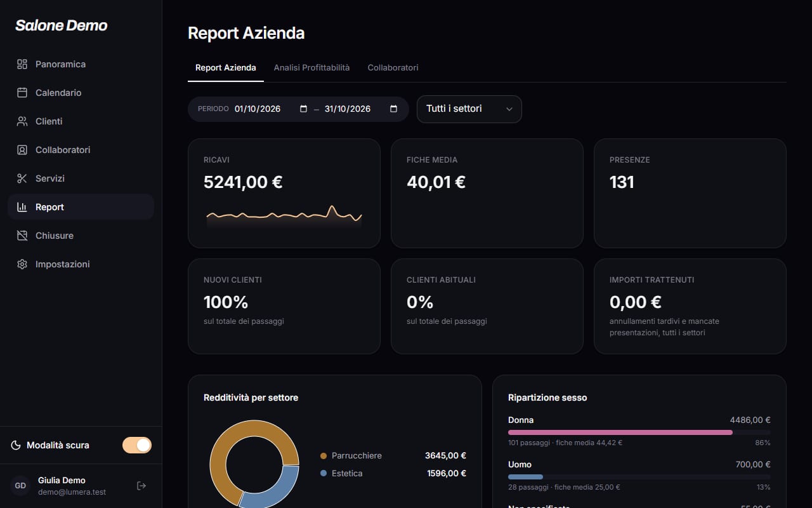This screenshot has width=812, height=508.
Task: Open Impostazioni from the sidebar
Action: [81, 264]
